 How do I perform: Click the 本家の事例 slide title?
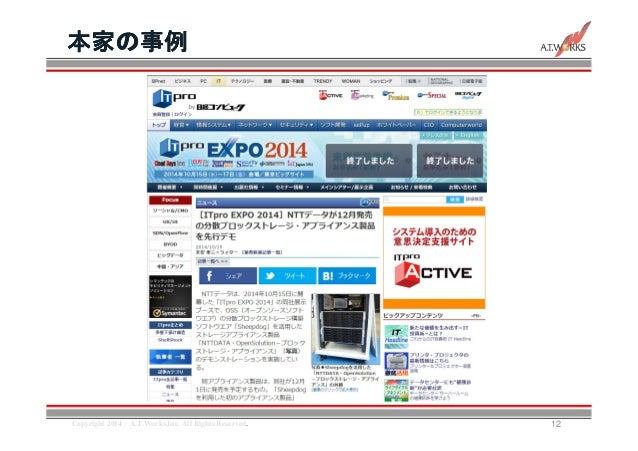tap(127, 42)
